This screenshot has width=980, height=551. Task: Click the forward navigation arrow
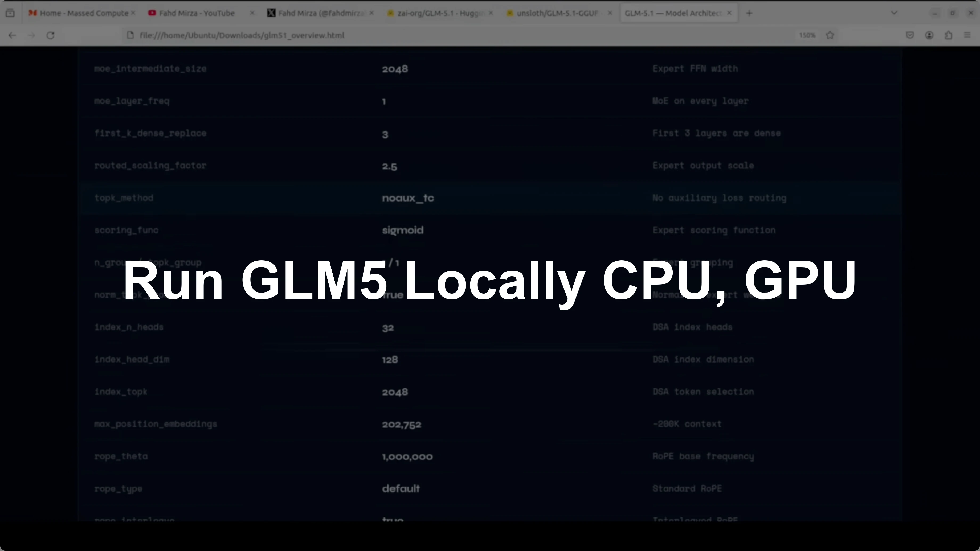tap(31, 35)
